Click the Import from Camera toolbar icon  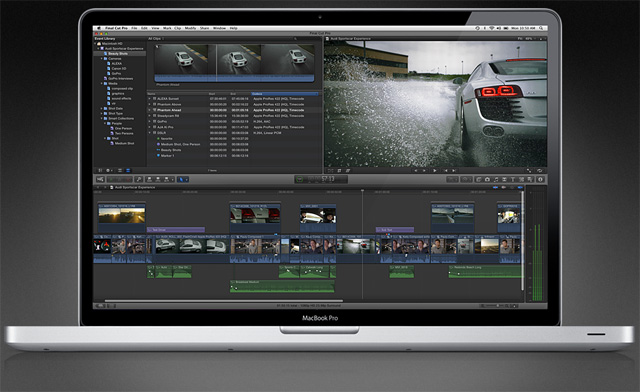[100, 179]
